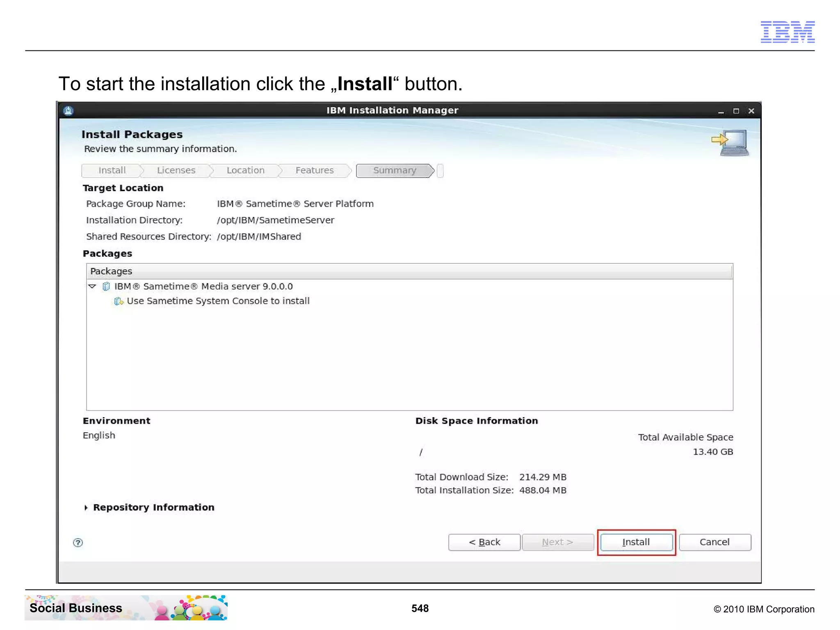Click the greyed Next button
Viewport: 840px width, 630px height.
(558, 542)
